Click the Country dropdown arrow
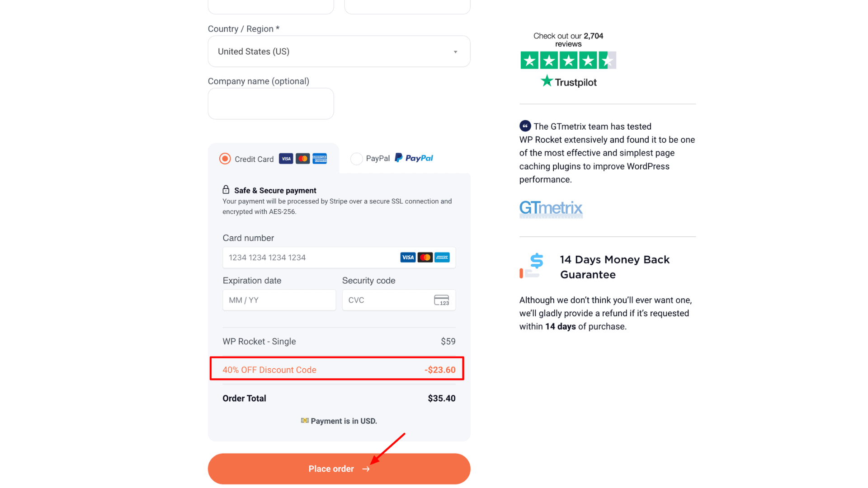The height and width of the screenshot is (488, 868). click(x=455, y=52)
